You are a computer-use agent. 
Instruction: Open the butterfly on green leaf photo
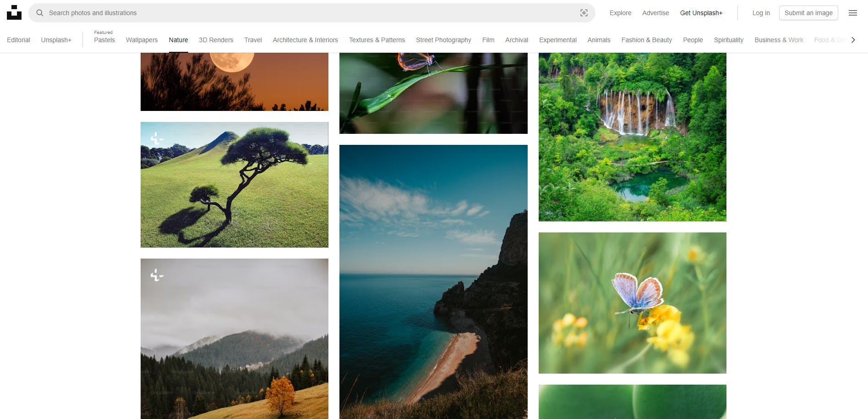coord(433,93)
